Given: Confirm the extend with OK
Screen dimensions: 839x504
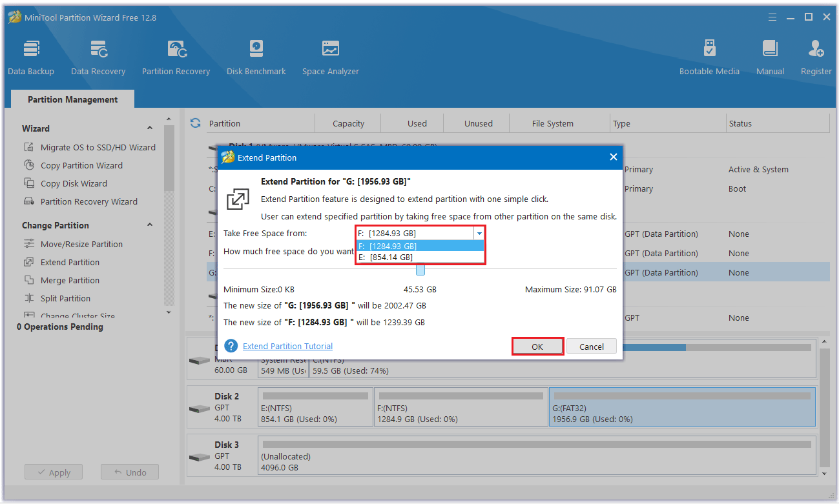Looking at the screenshot, I should (x=537, y=347).
